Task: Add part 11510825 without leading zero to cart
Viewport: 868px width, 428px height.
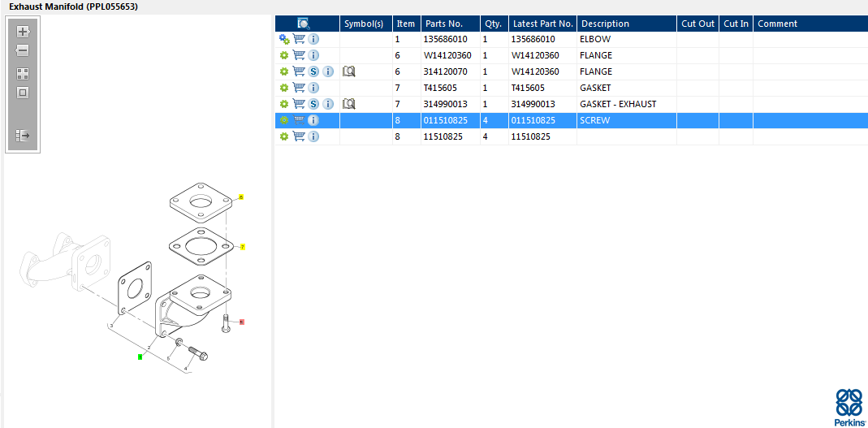Action: 299,136
